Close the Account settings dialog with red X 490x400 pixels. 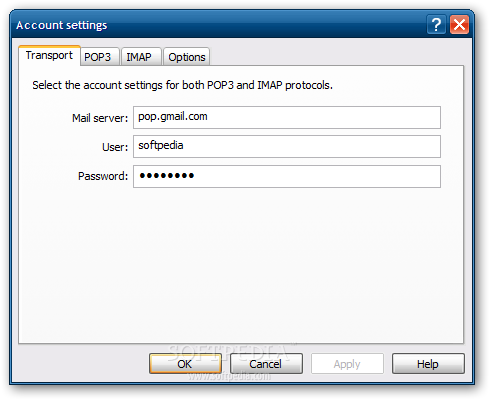[459, 25]
